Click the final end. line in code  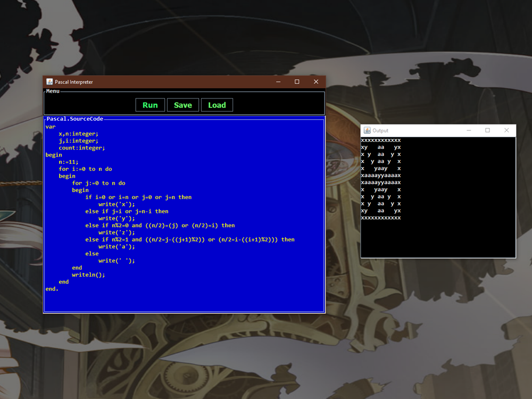coord(52,289)
